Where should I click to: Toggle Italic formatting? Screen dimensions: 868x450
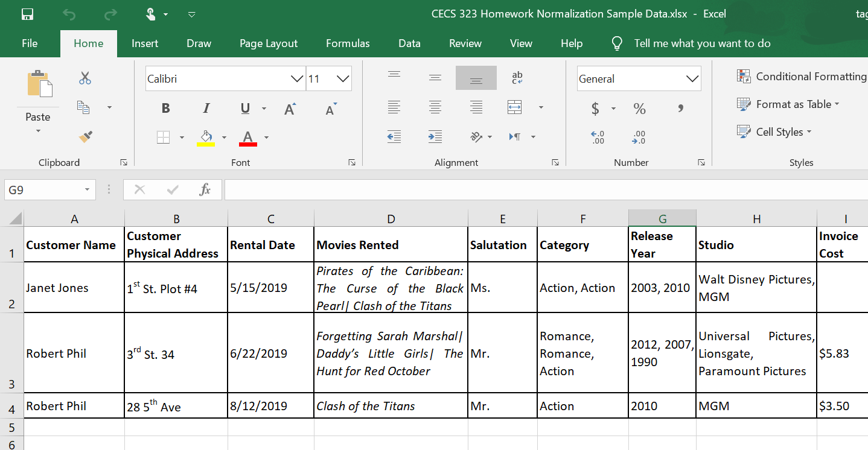(206, 109)
